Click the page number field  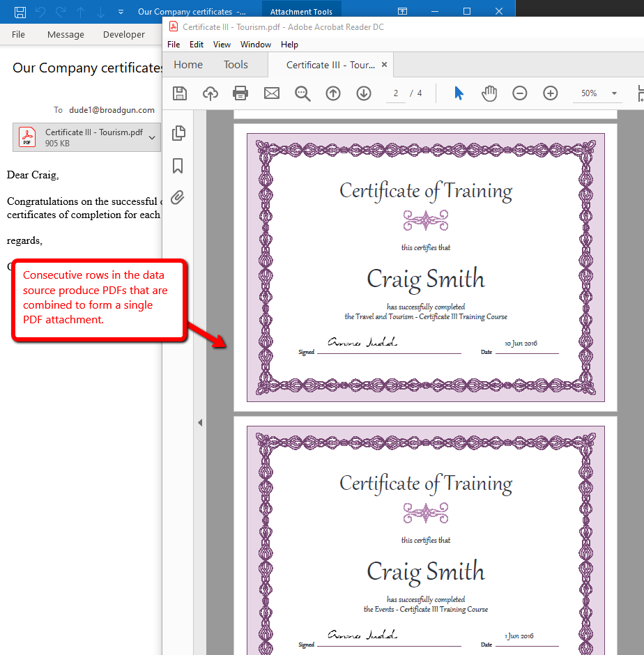pos(396,93)
